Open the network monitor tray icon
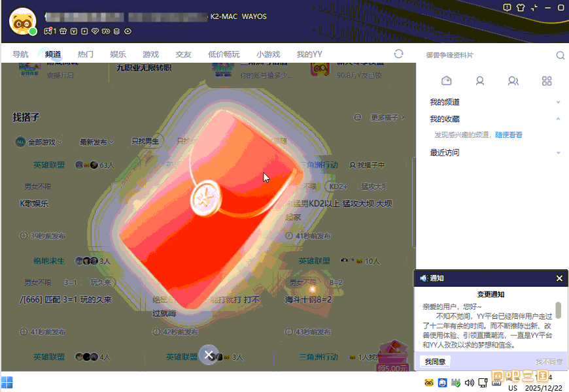 click(483, 383)
